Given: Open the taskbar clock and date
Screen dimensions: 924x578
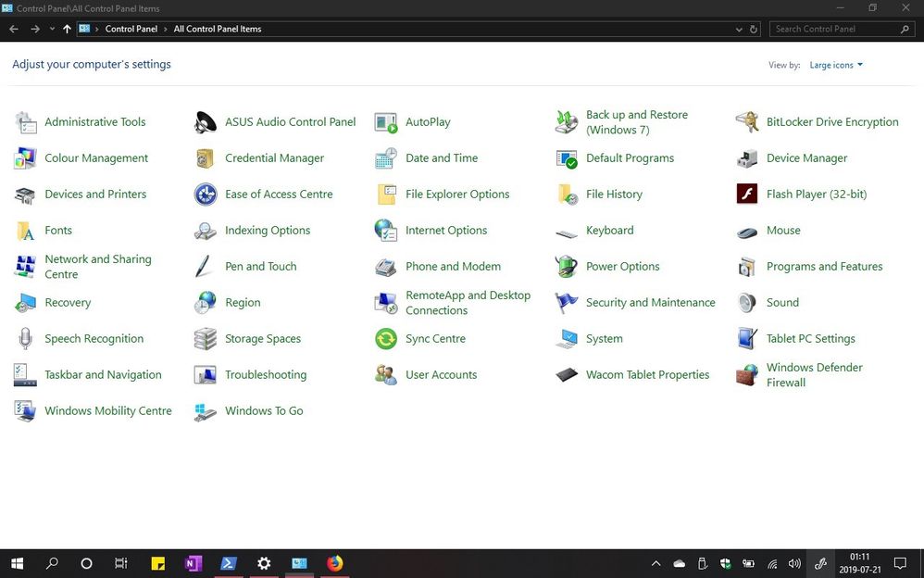Looking at the screenshot, I should pos(860,563).
